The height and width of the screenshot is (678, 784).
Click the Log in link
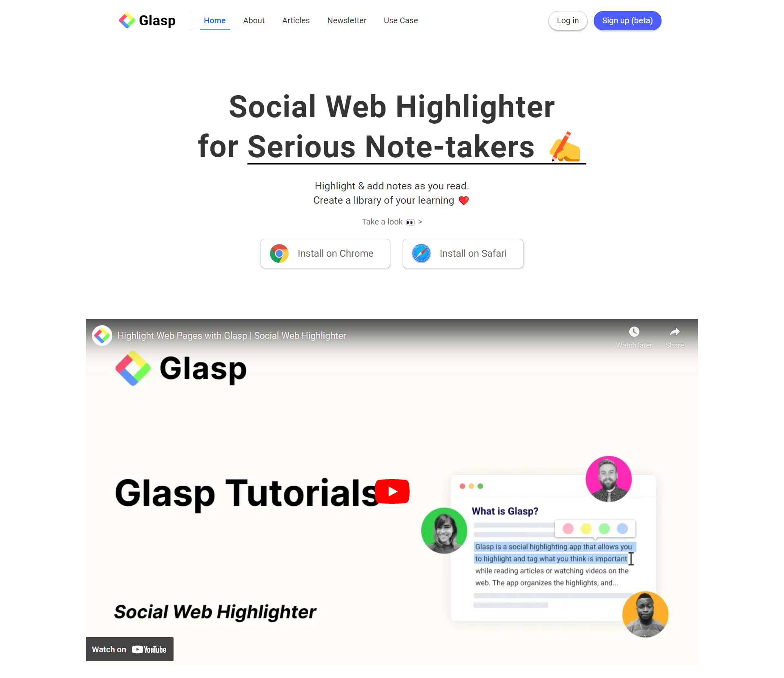point(568,20)
